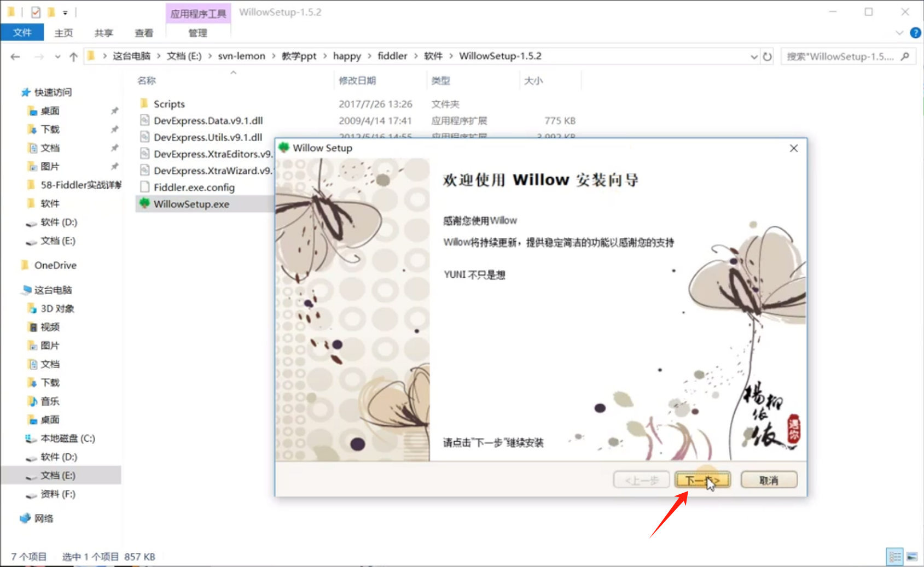Click the search magnifier icon
The height and width of the screenshot is (567, 924).
click(x=905, y=56)
